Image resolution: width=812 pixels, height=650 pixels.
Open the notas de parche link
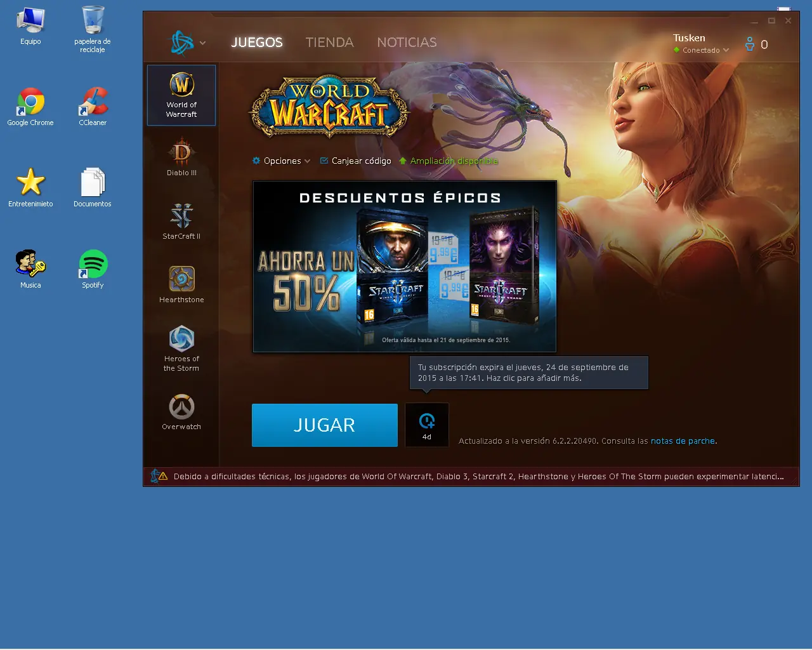click(683, 441)
